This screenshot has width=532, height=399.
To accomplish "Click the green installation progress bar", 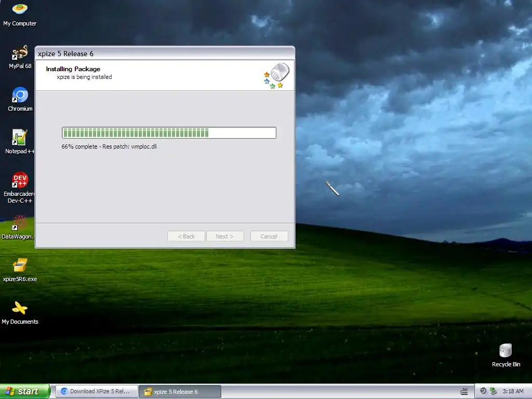I will (x=169, y=132).
